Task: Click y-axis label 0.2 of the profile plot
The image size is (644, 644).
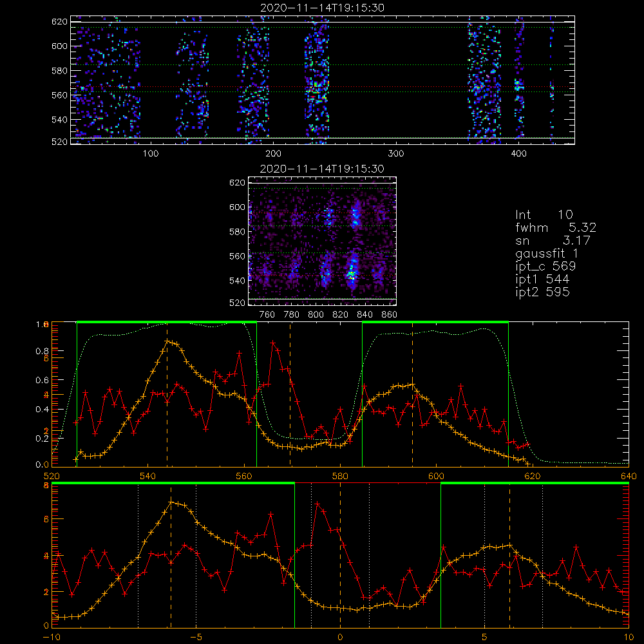Action: point(42,439)
